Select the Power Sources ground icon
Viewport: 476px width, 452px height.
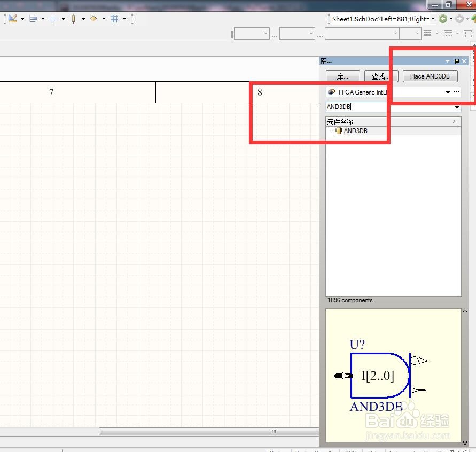click(x=53, y=19)
